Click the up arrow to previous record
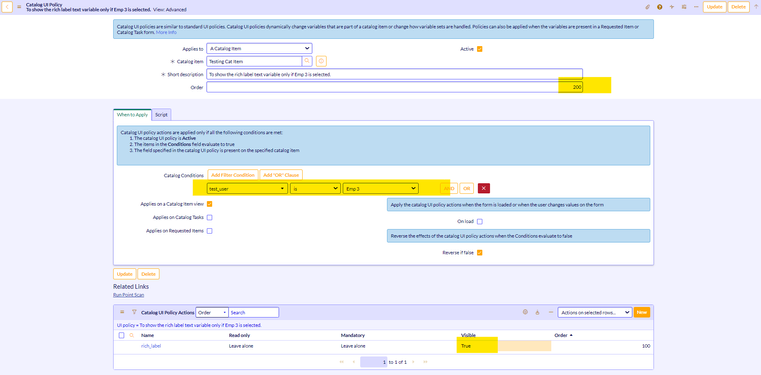The image size is (761, 375). (x=755, y=7)
